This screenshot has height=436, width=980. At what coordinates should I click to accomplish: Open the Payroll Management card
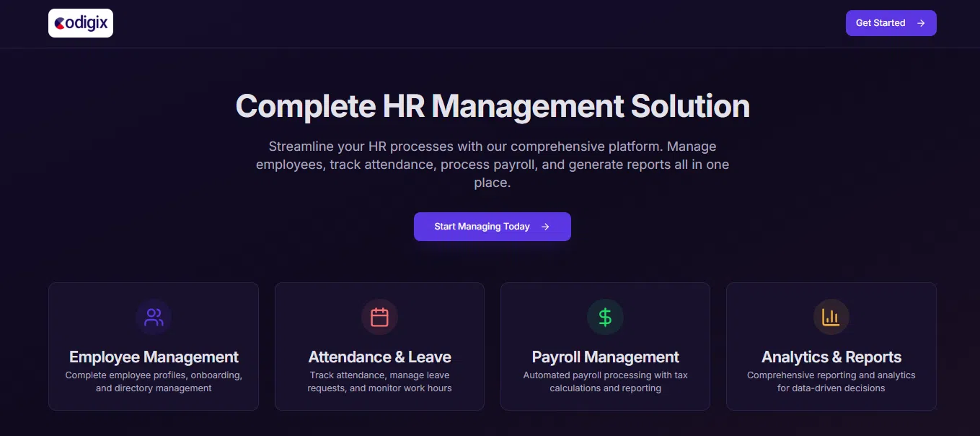click(605, 346)
